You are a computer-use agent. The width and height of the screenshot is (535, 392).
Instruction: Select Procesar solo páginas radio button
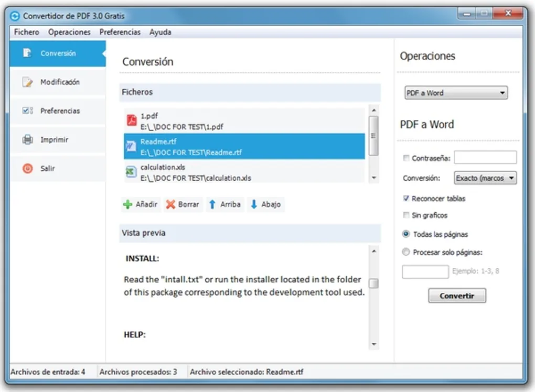point(406,252)
